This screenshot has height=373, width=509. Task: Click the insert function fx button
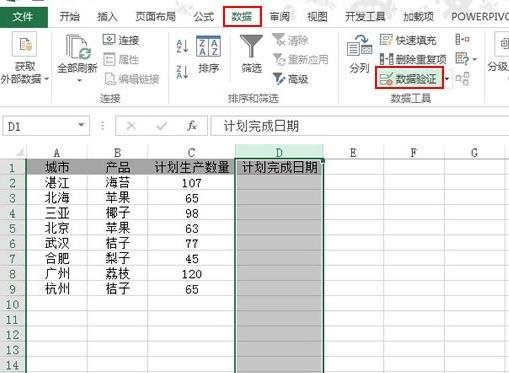(192, 126)
